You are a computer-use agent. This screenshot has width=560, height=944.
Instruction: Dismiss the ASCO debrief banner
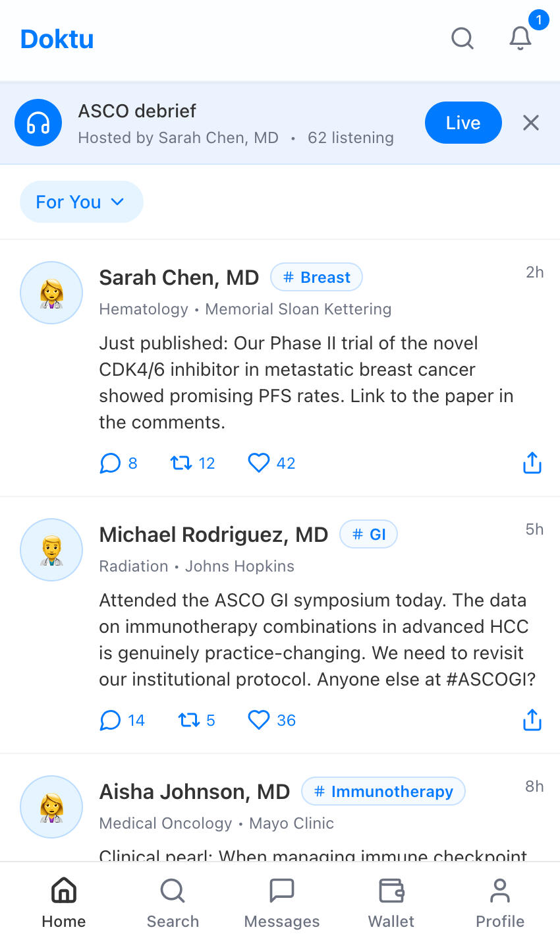coord(531,123)
